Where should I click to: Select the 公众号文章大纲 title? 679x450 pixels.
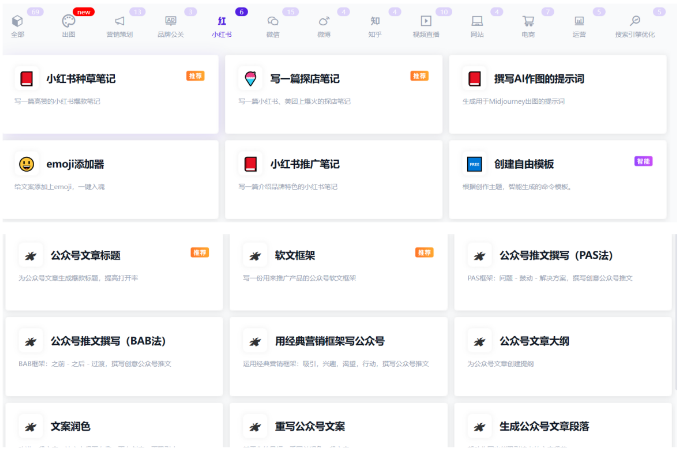(534, 341)
